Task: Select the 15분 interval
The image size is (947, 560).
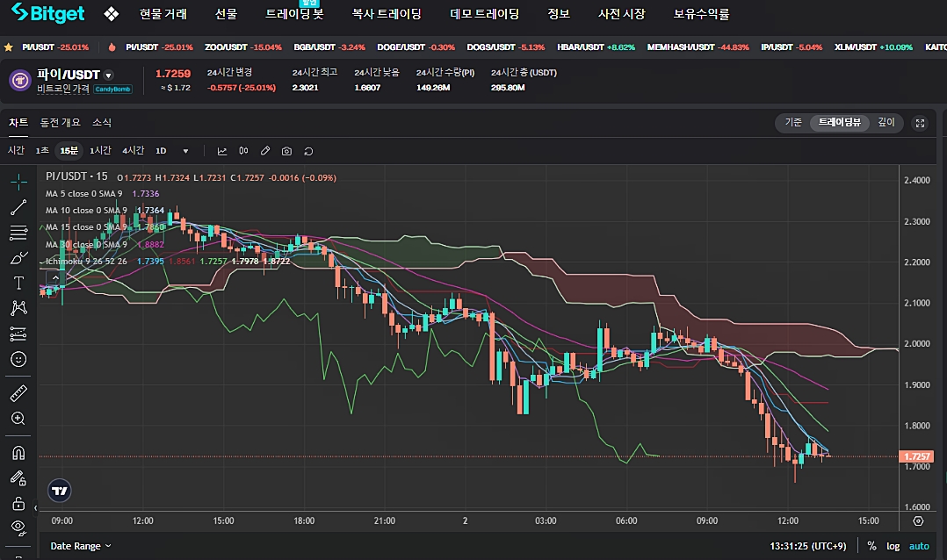Action: coord(69,150)
